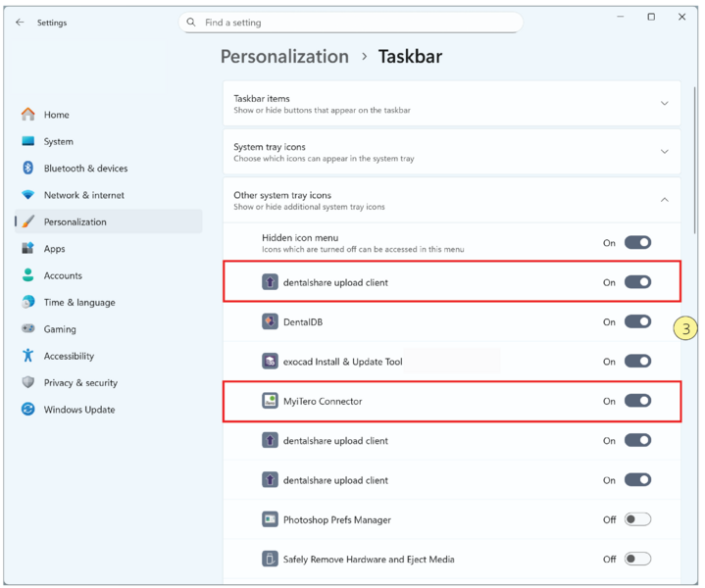
Task: Turn off the Hidden icon menu switch
Action: pyautogui.click(x=637, y=242)
